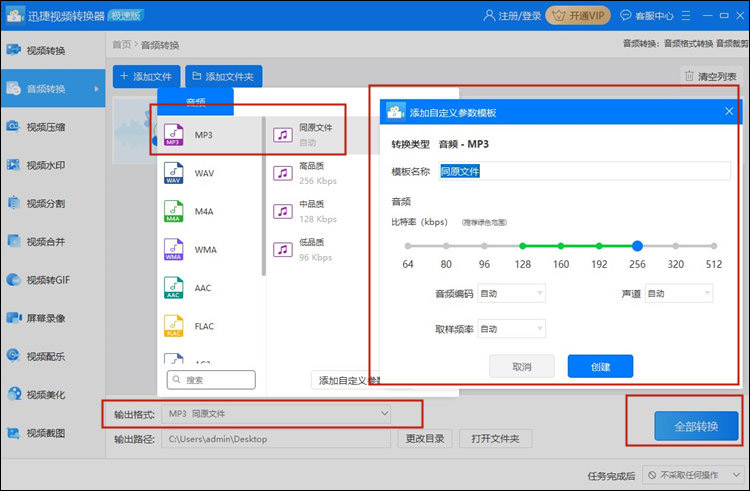The height and width of the screenshot is (491, 750).
Task: Click 清空列表 button
Action: [711, 76]
